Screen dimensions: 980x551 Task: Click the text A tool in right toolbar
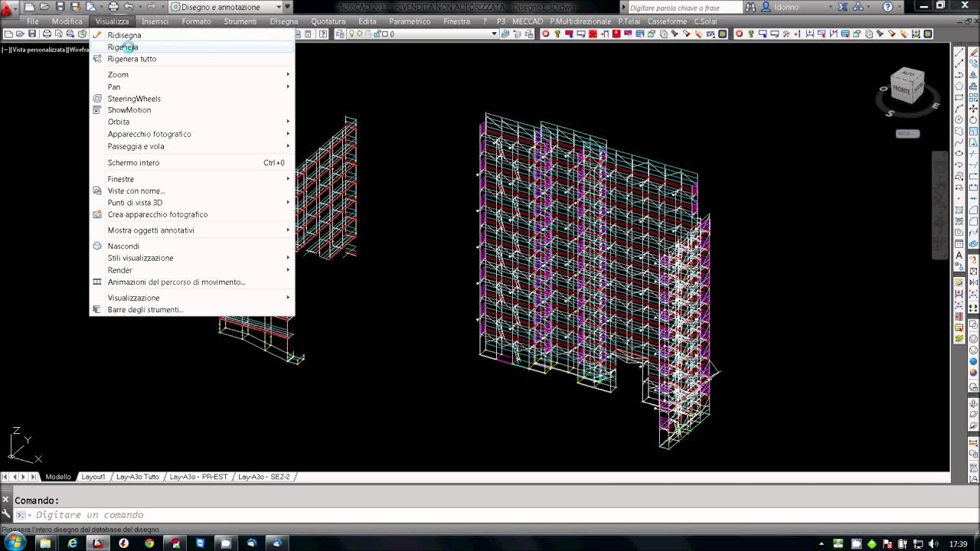[959, 256]
